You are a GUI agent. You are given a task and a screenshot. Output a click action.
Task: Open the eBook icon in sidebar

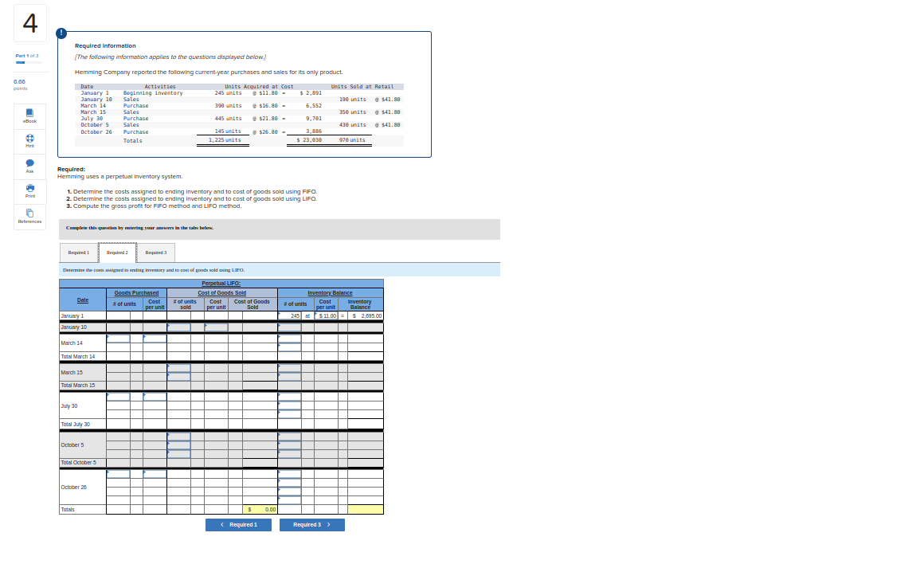[29, 112]
